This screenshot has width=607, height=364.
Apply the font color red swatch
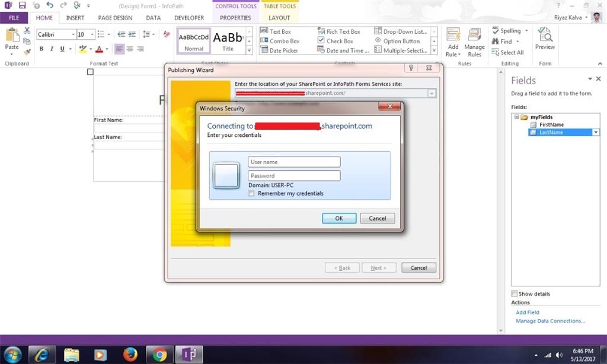[x=100, y=49]
